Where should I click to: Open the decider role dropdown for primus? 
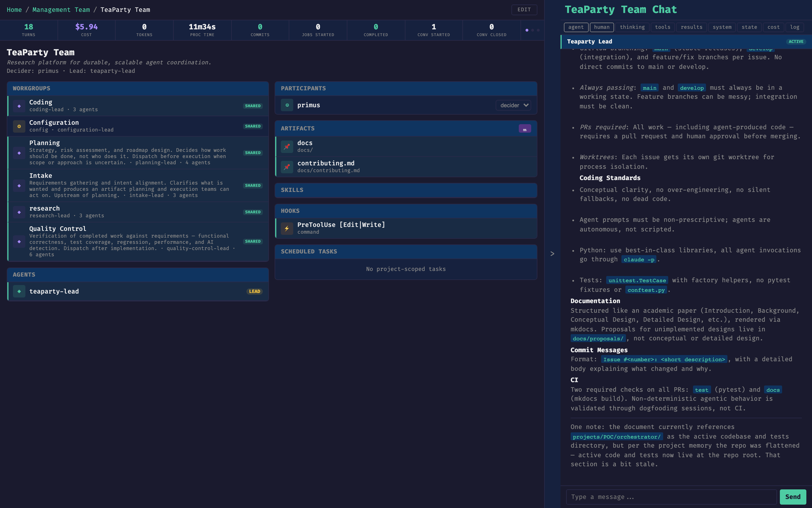tap(513, 105)
